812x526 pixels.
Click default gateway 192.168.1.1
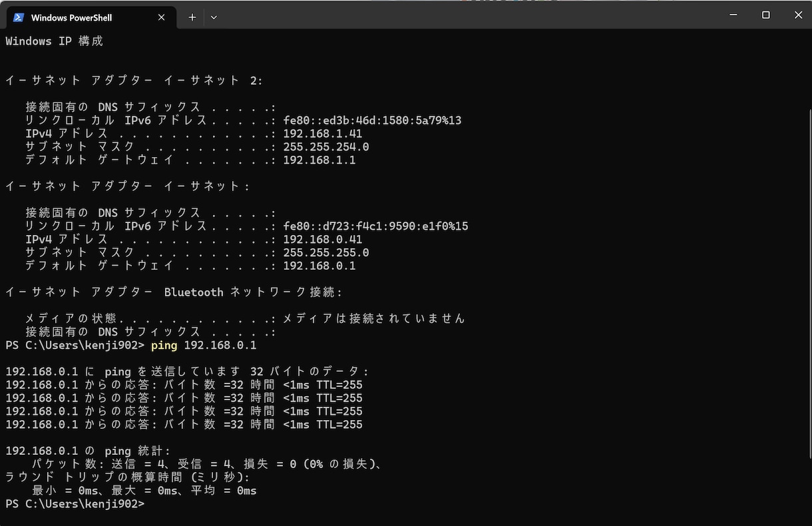pos(319,160)
